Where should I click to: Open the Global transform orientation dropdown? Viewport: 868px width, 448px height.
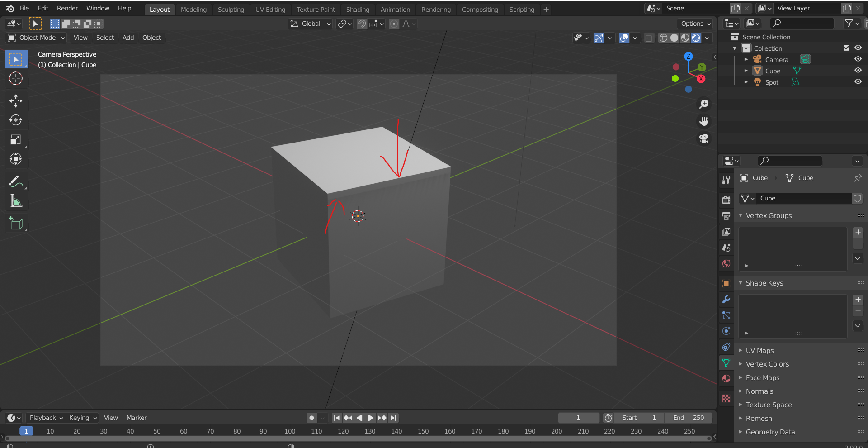tap(311, 24)
